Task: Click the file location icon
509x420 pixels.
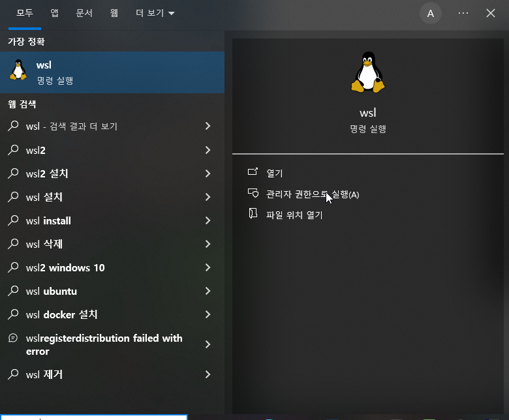Action: [253, 213]
